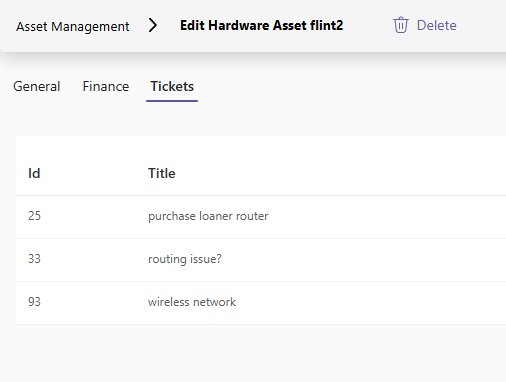Select the row for ticket 25
This screenshot has width=506, height=382.
pos(261,217)
